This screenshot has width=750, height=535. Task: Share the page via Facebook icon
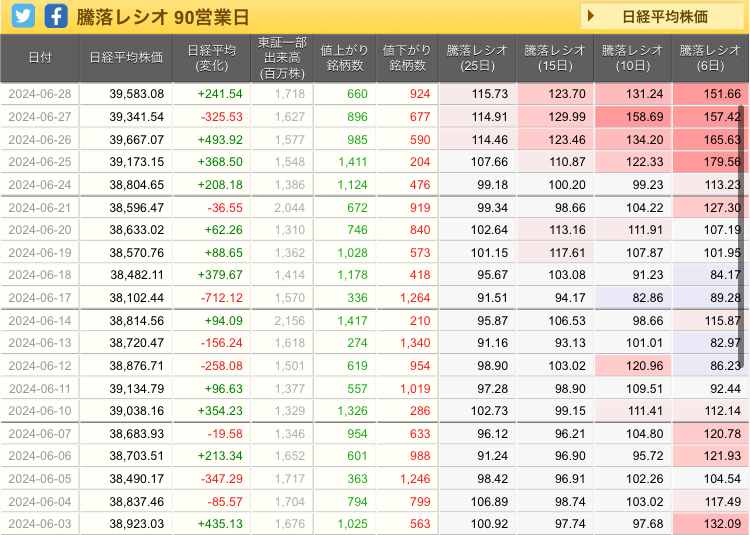click(x=56, y=16)
